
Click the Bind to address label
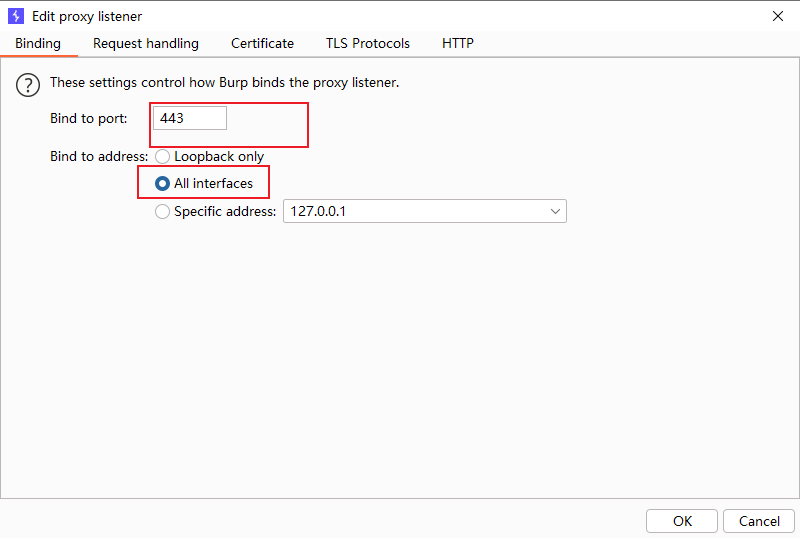99,157
